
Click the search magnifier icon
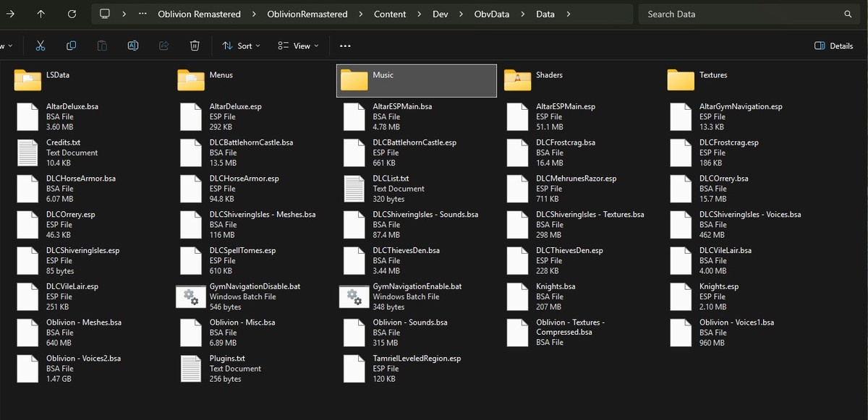coord(848,14)
